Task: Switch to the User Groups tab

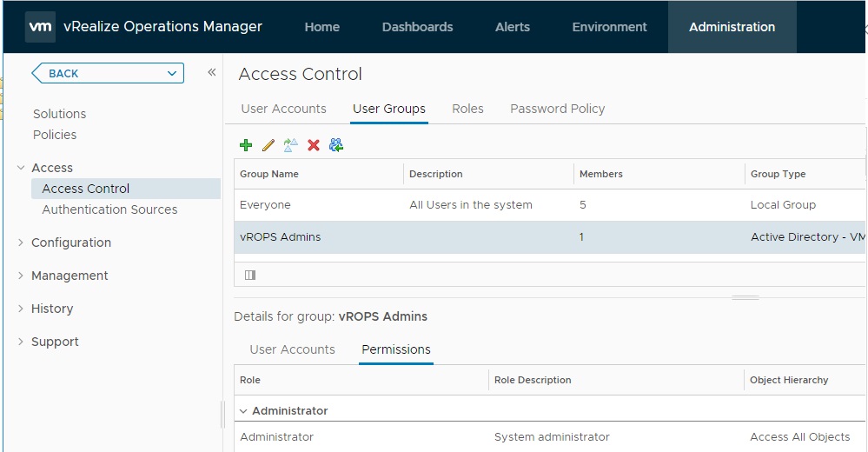Action: 389,109
